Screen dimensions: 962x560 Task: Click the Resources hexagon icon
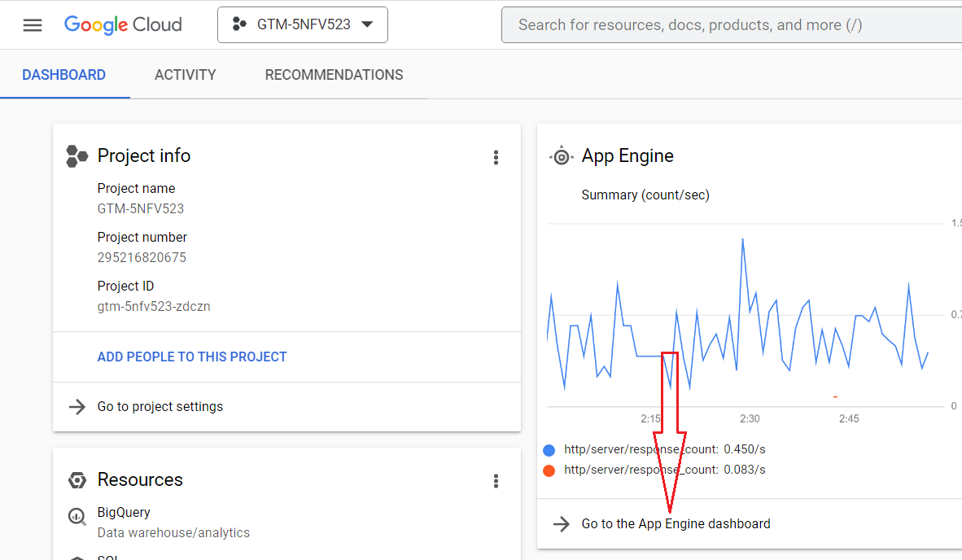pos(77,480)
